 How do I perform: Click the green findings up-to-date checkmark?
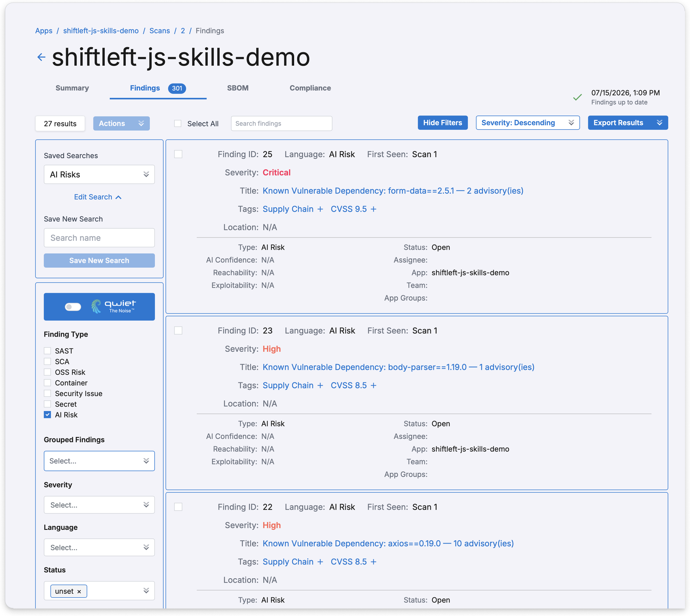coord(577,97)
